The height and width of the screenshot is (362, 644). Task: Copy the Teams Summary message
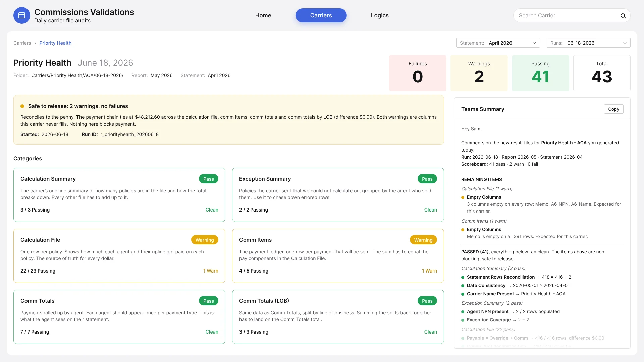[x=613, y=109]
